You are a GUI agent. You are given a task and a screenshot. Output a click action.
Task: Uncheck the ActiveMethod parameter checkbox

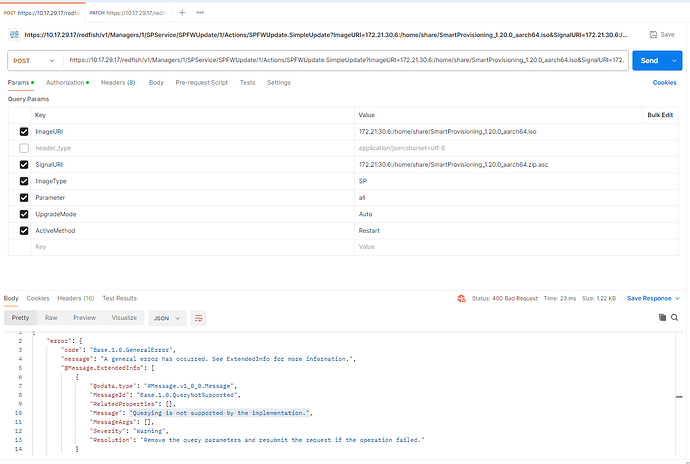[24, 229]
